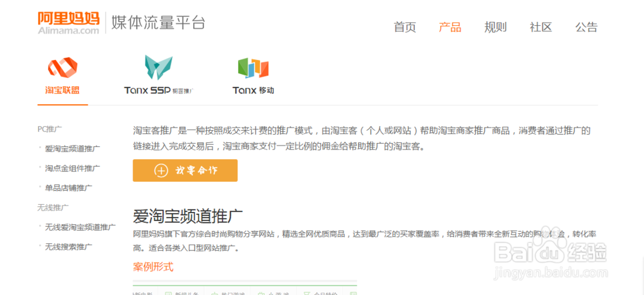This screenshot has width=644, height=295.
Task: Click the PC推广 sidebar heading
Action: coord(50,129)
